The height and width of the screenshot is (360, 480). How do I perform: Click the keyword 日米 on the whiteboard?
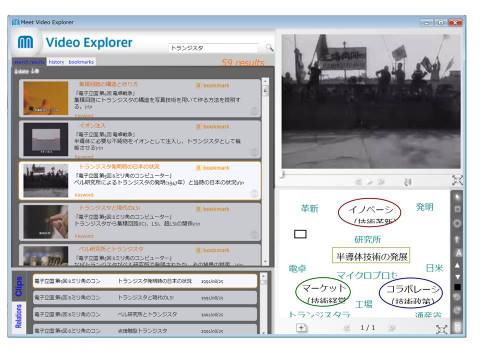coord(434,268)
